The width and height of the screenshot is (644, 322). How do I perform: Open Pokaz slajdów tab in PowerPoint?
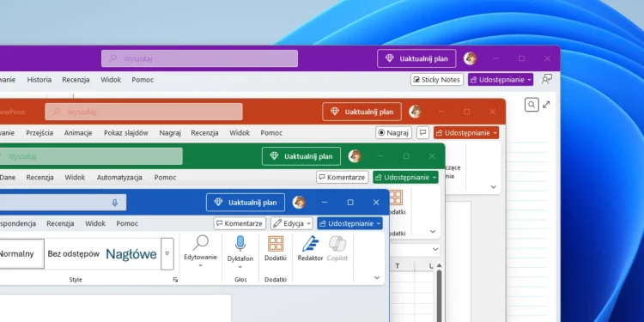click(x=126, y=132)
